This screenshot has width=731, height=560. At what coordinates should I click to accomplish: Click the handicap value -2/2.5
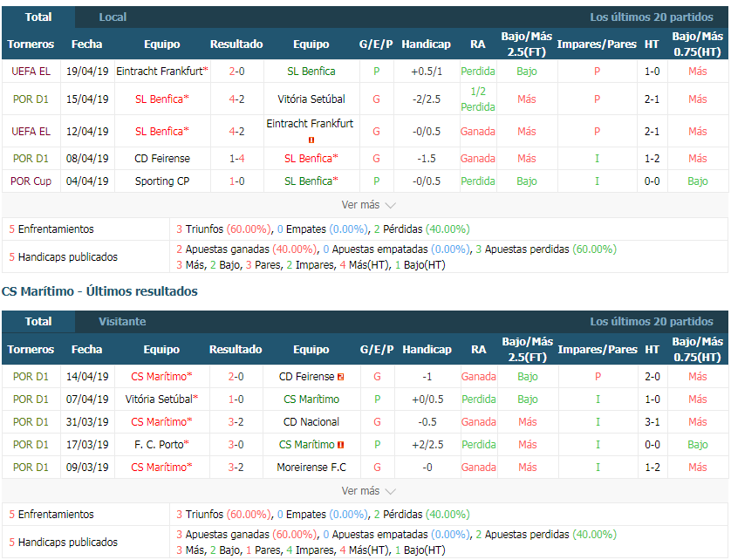click(x=427, y=99)
